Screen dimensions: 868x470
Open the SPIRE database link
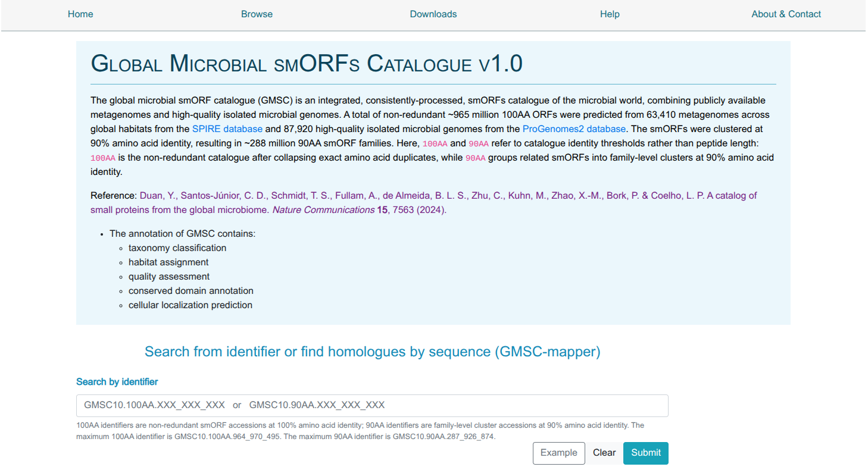227,129
